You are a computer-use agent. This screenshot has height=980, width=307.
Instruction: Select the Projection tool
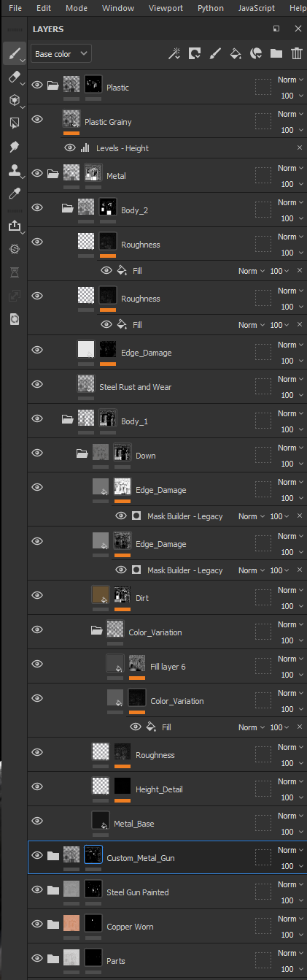pyautogui.click(x=13, y=101)
